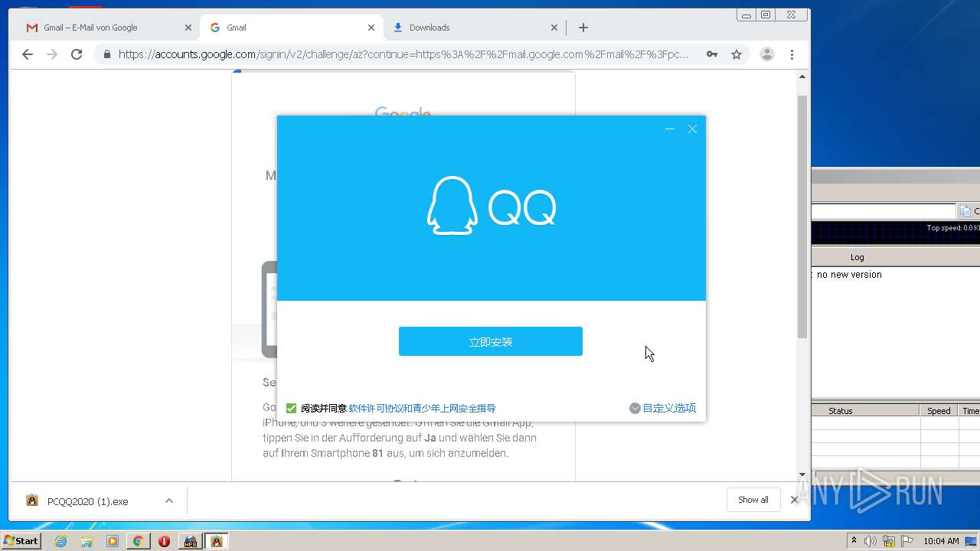The height and width of the screenshot is (551, 980).
Task: Close the Downloads tab
Action: (554, 28)
